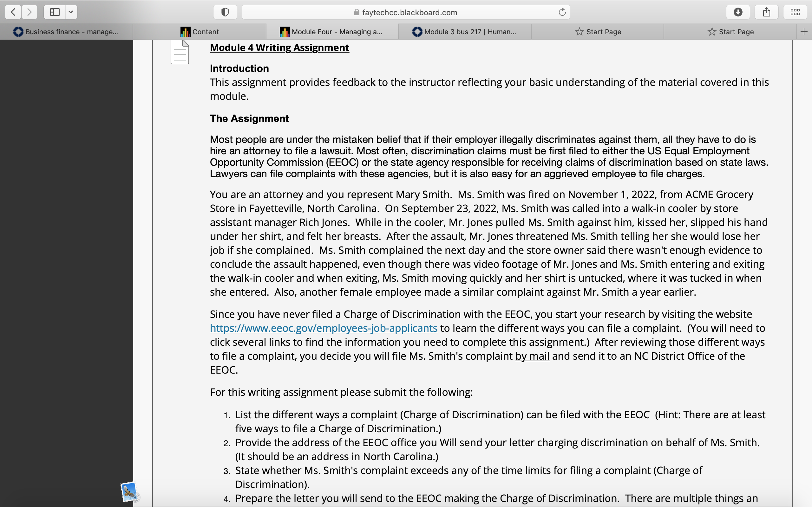Switch to the Business finance tab
812x507 pixels.
[66, 31]
